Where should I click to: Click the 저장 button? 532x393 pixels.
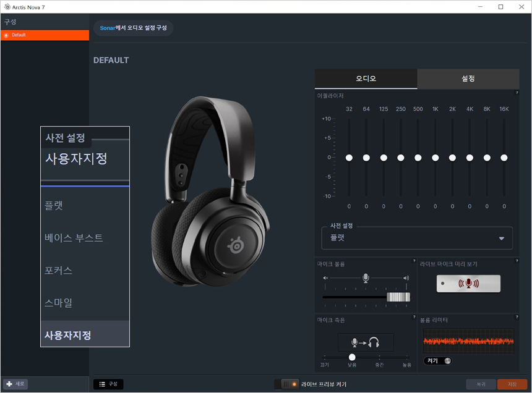coord(512,384)
